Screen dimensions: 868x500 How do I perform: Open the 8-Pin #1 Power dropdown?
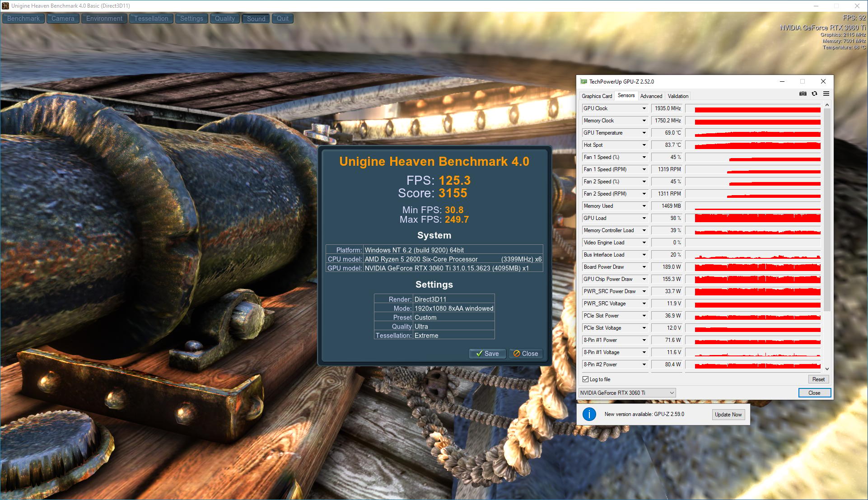tap(644, 340)
